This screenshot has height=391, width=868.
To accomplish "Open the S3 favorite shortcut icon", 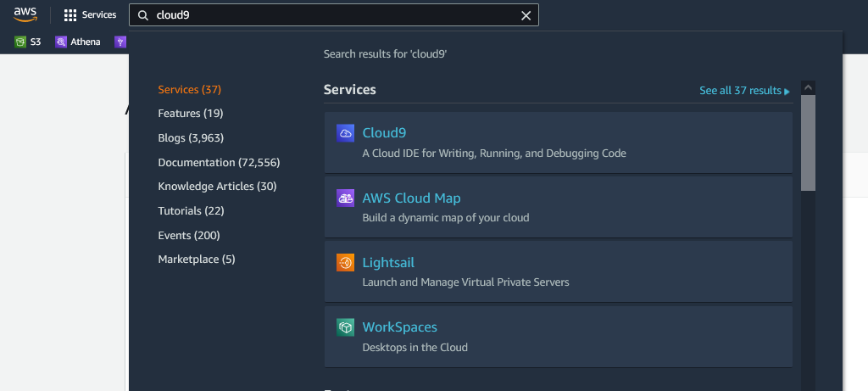I will tap(20, 42).
